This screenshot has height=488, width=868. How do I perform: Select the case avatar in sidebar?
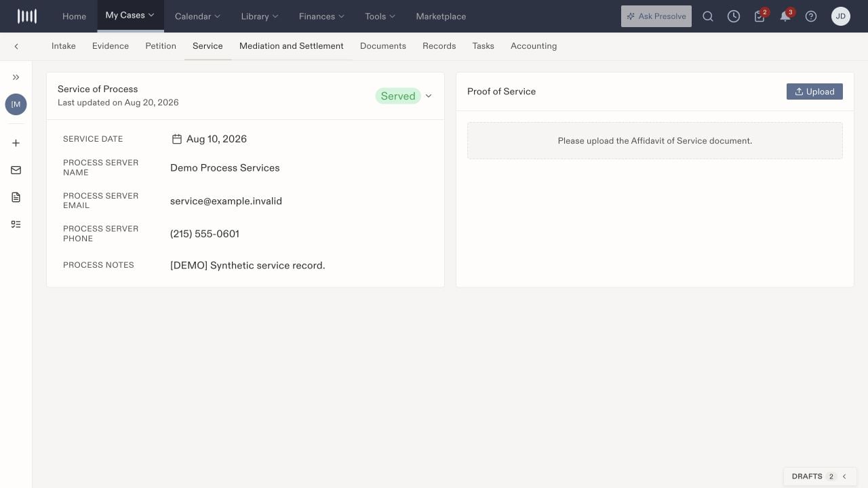[x=16, y=104]
